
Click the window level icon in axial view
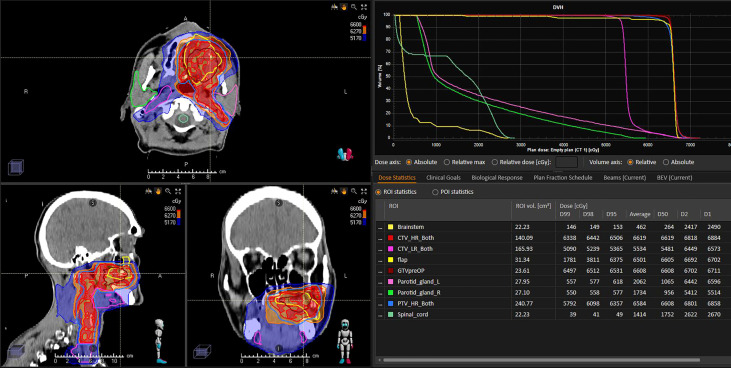click(x=334, y=7)
